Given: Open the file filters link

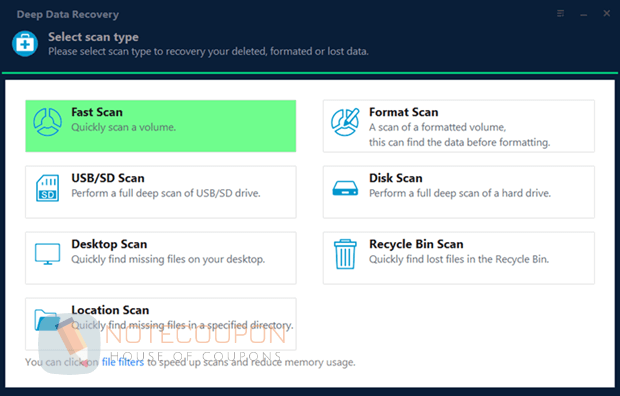Looking at the screenshot, I should 123,362.
